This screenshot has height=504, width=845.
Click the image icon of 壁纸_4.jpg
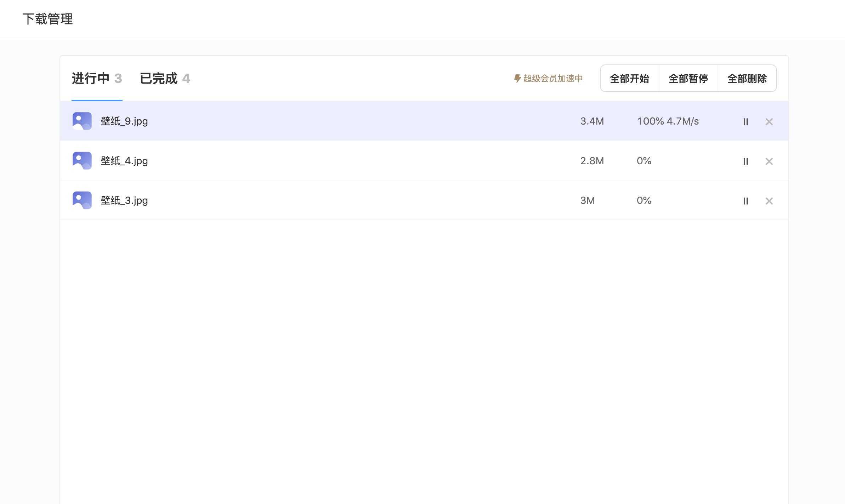[82, 161]
